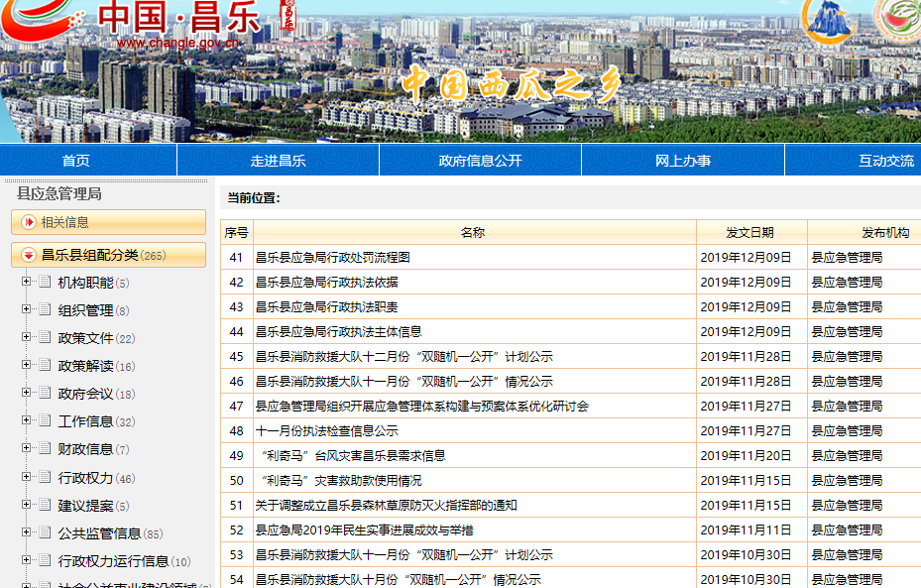Click the red down-arrow icon beside 昌乐县组配分类
The image size is (921, 588).
pos(29,255)
